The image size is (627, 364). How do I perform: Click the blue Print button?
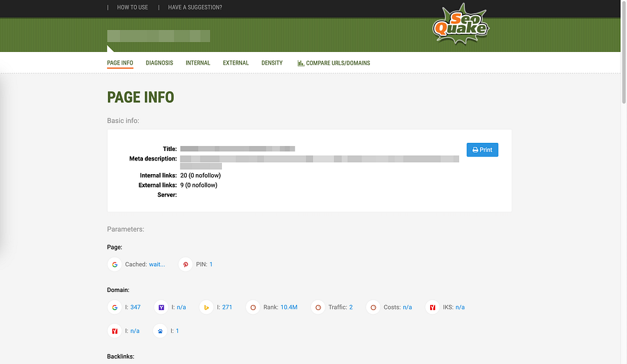(x=482, y=150)
